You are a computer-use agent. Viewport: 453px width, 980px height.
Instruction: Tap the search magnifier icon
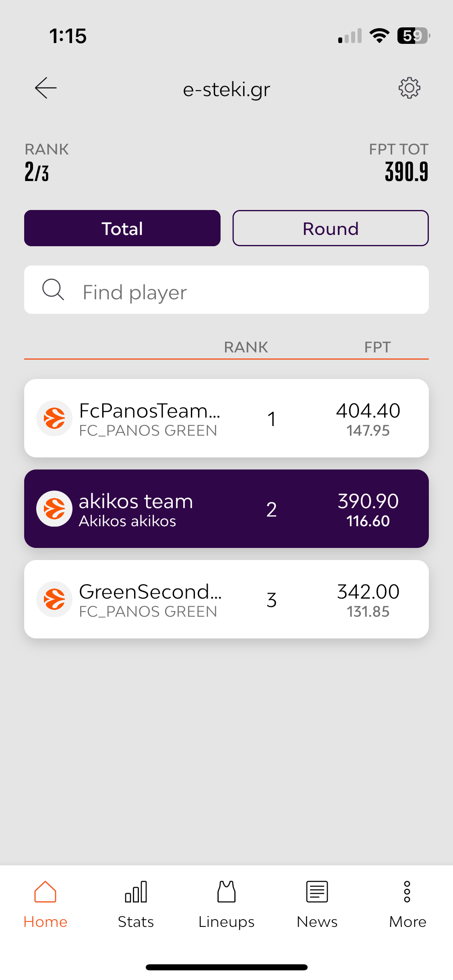coord(53,290)
